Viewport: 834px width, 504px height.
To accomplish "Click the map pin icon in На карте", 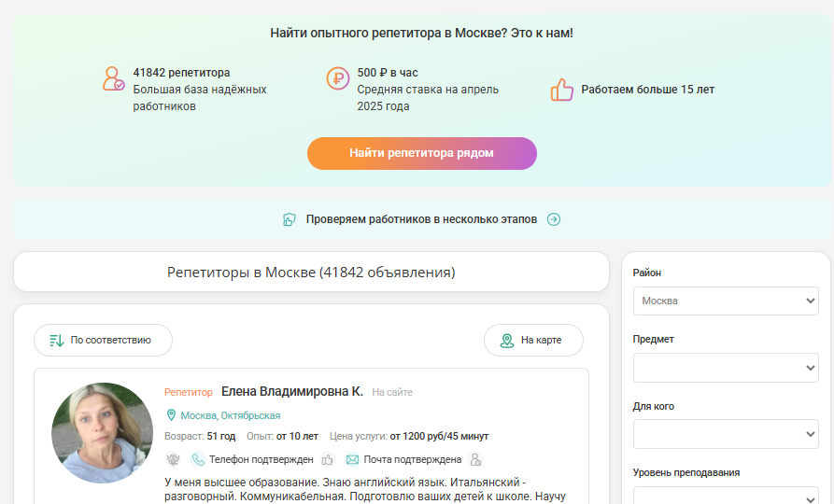I will click(507, 341).
